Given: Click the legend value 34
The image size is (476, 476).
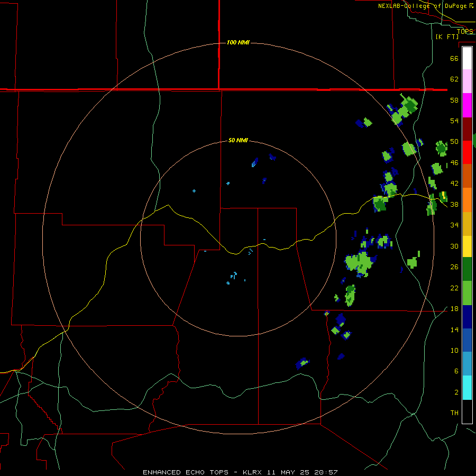Looking at the screenshot, I should tap(454, 225).
